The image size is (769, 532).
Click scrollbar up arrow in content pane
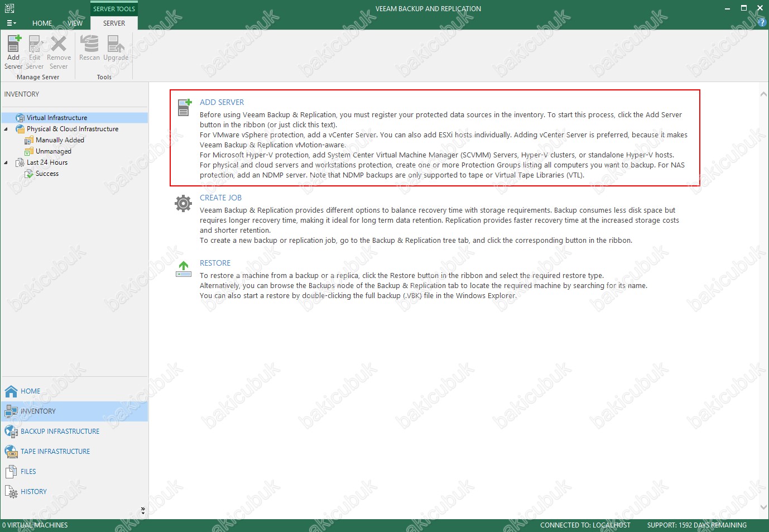(763, 94)
